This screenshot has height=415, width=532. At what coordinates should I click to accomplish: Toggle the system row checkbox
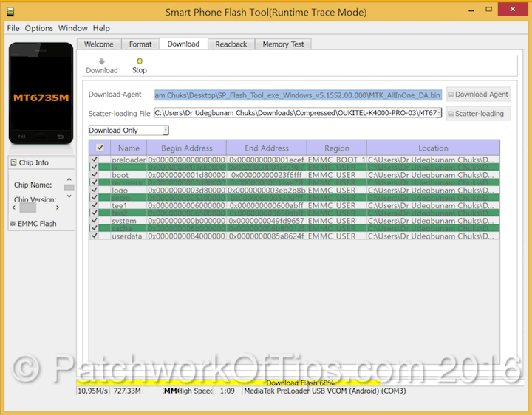[x=95, y=220]
